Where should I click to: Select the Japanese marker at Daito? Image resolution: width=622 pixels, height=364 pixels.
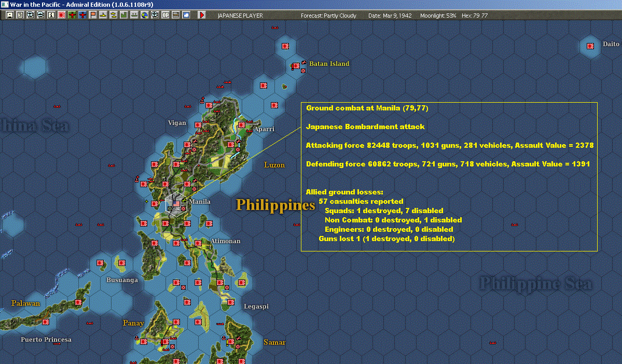(x=590, y=46)
